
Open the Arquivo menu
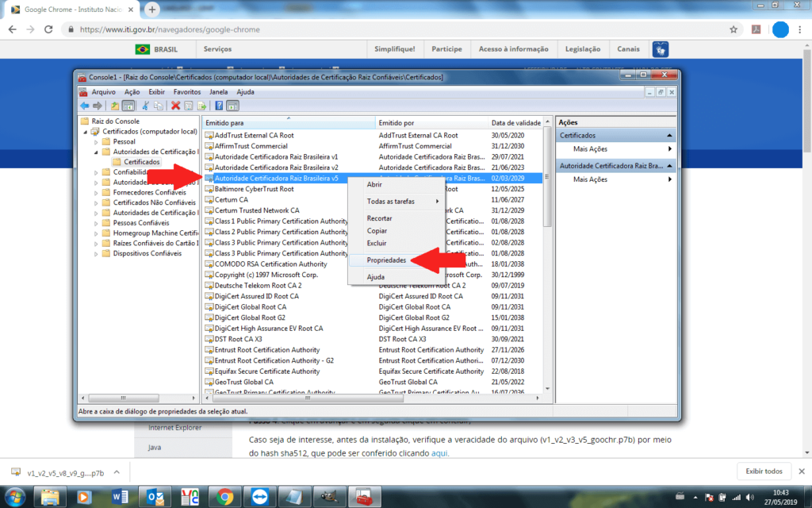(x=104, y=92)
